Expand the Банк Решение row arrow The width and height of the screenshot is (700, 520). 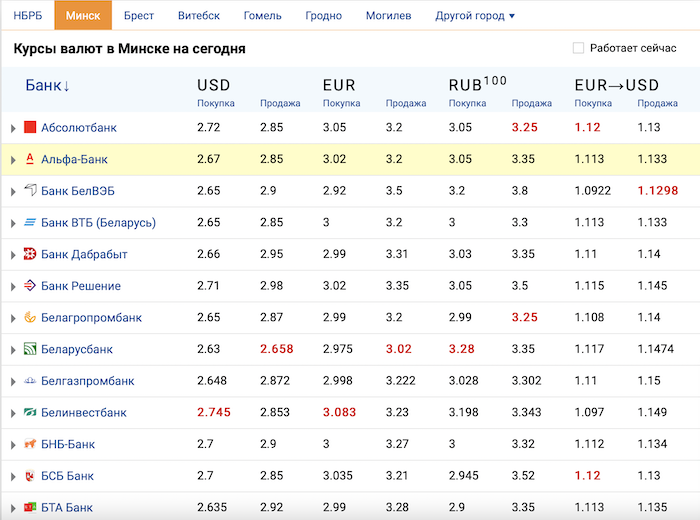(13, 286)
